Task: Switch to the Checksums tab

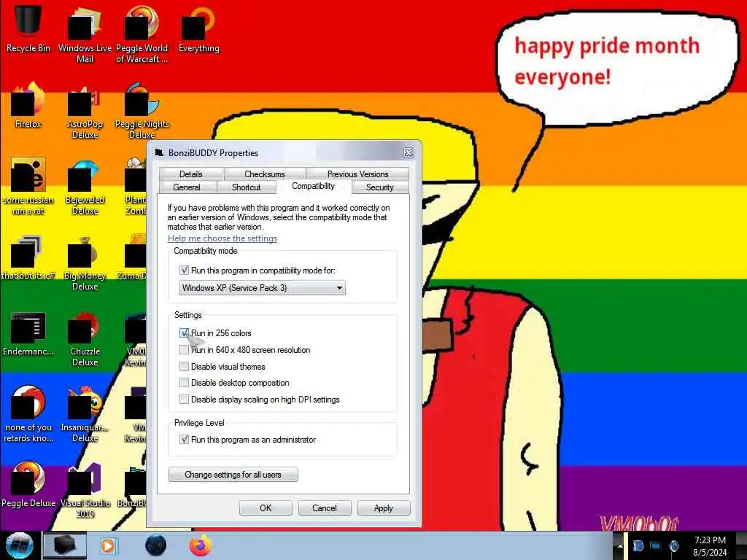Action: 264,174
